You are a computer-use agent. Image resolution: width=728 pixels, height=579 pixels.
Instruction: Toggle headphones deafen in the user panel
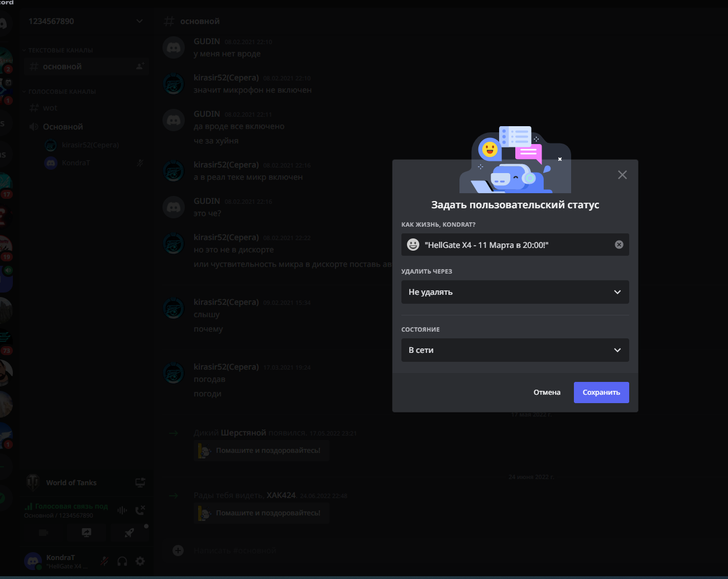[x=122, y=561]
